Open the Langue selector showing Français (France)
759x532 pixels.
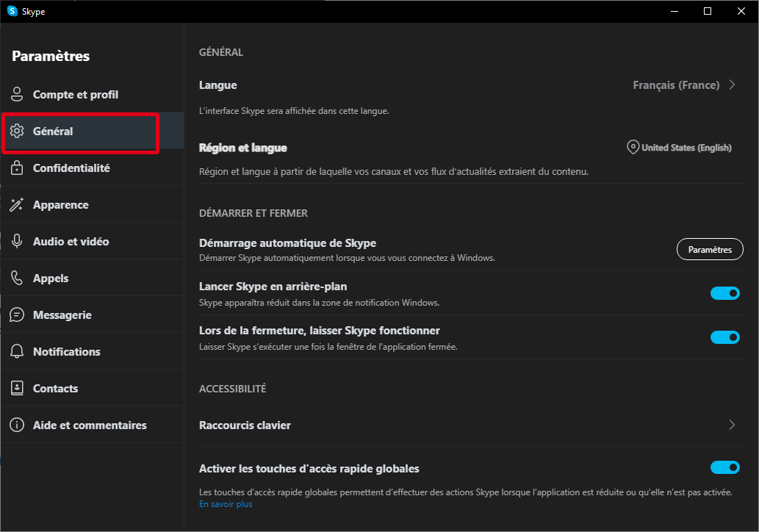click(x=683, y=85)
